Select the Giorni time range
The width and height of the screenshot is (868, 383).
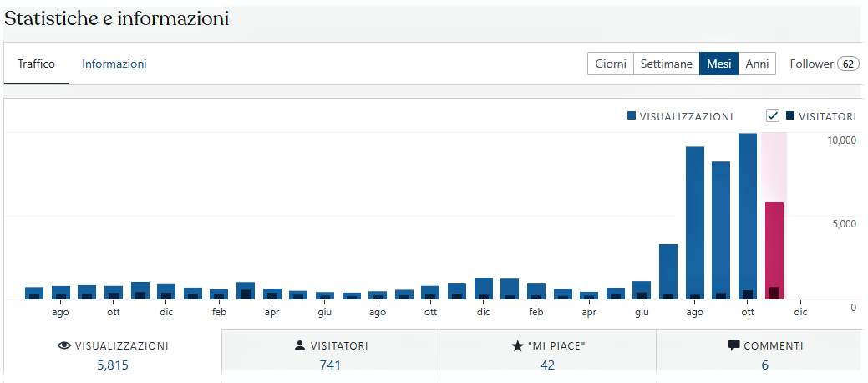(611, 64)
